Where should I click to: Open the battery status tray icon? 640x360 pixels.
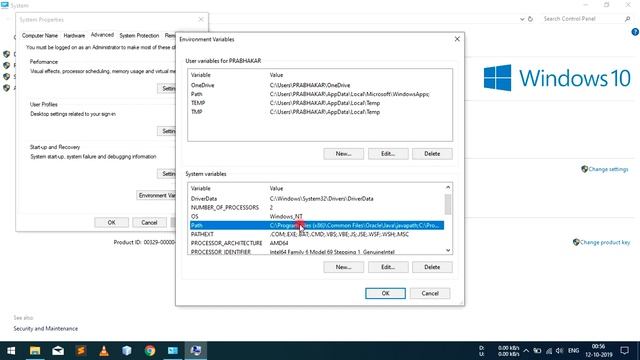pos(537,351)
